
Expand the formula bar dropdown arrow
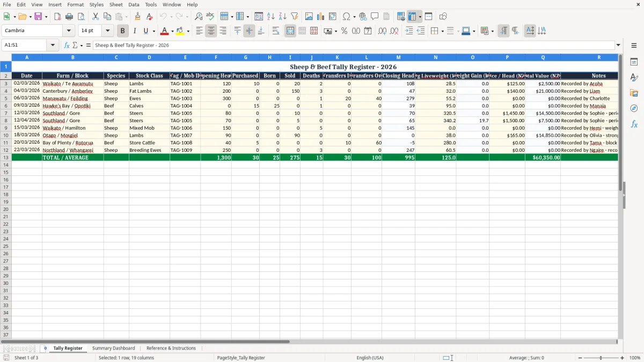tap(618, 45)
